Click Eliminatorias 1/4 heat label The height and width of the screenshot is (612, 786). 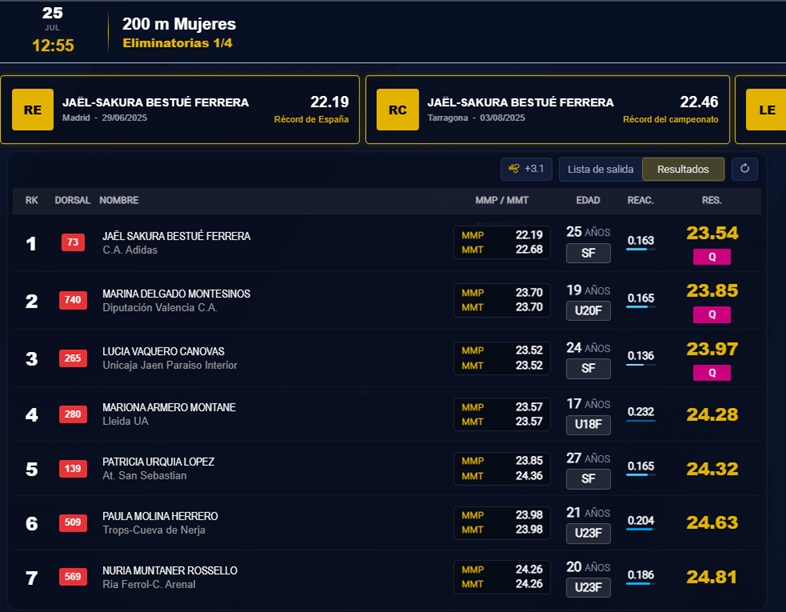177,43
